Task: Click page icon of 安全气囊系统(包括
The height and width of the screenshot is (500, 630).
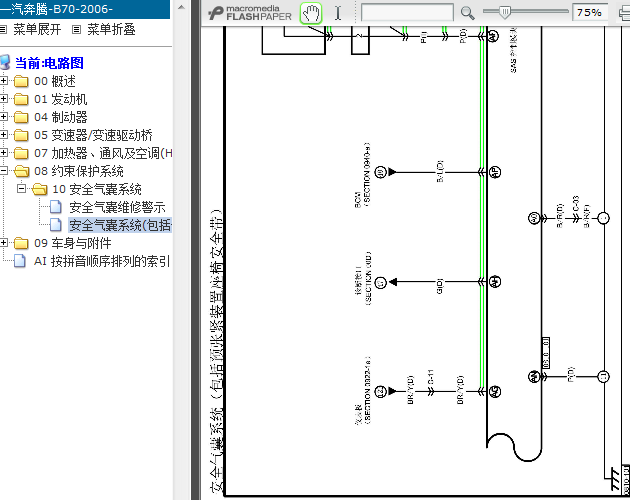Action: click(x=56, y=225)
